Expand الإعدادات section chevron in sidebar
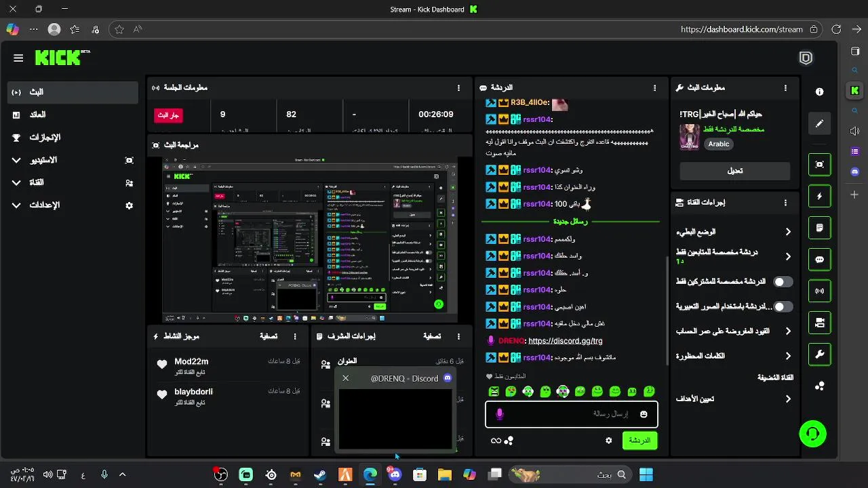This screenshot has width=868, height=488. click(16, 205)
